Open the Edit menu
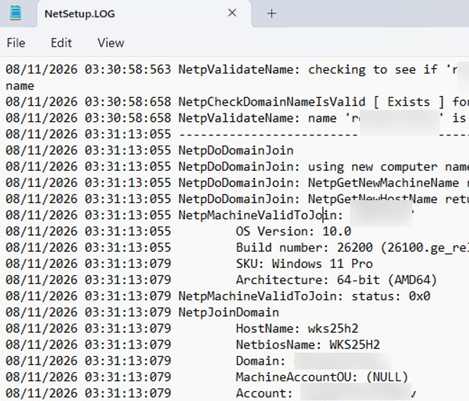The height and width of the screenshot is (401, 469). coord(61,43)
